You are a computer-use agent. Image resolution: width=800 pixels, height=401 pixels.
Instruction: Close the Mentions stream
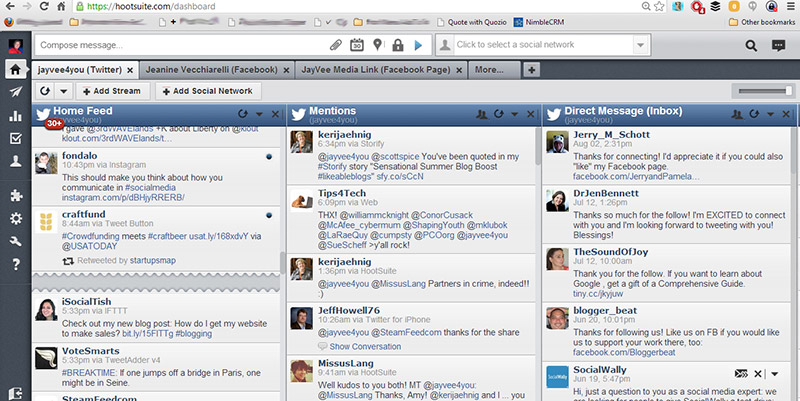(x=531, y=114)
